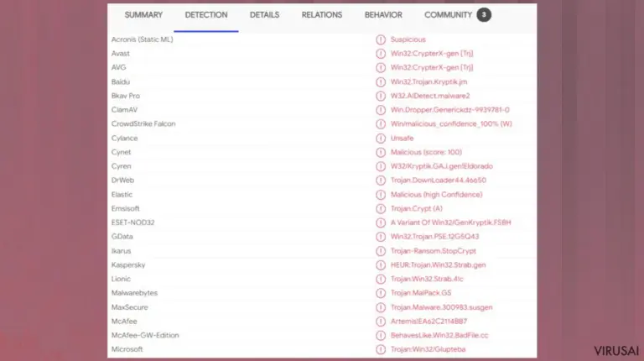Select the Acronis (Static ML) vendor name
This screenshot has width=644, height=361.
(x=142, y=39)
